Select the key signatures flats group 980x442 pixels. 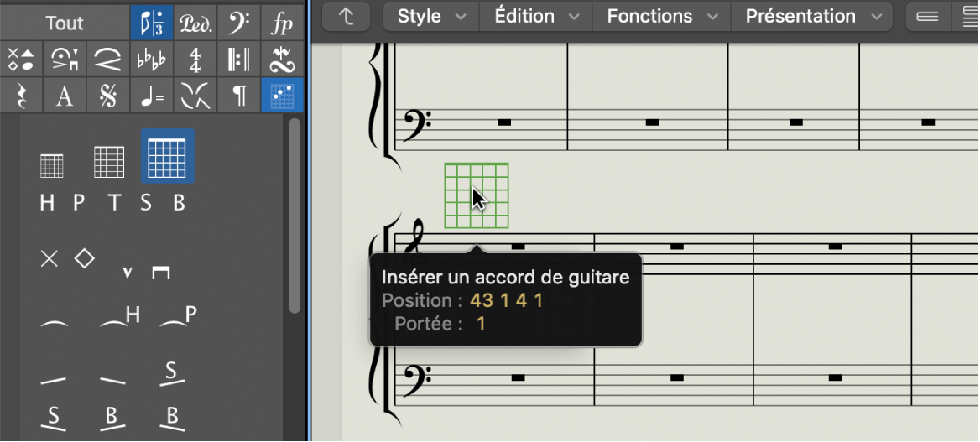152,60
